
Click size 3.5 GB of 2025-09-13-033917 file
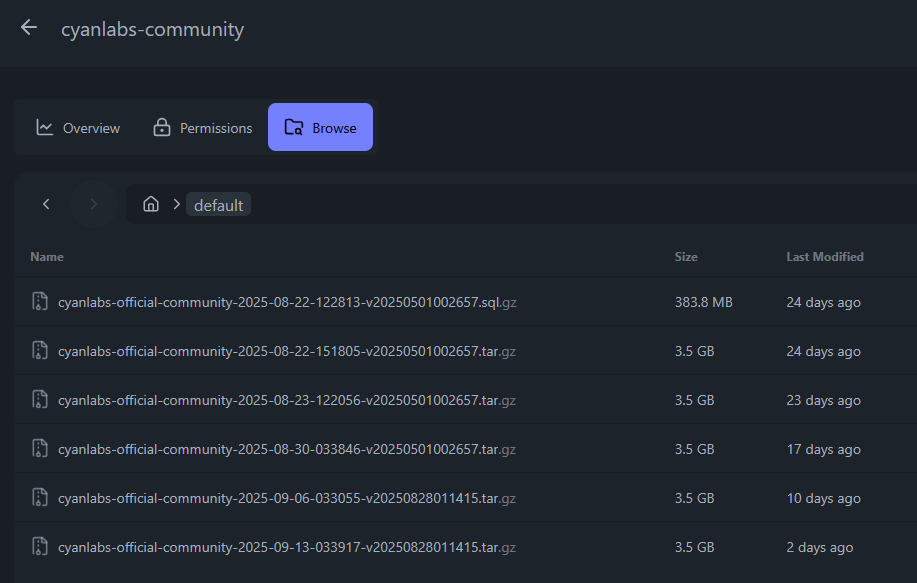(695, 547)
